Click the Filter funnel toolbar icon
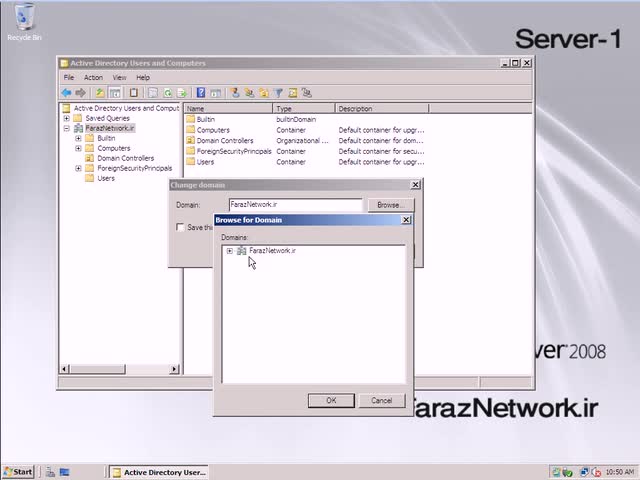Viewport: 640px width, 480px height. 278,93
